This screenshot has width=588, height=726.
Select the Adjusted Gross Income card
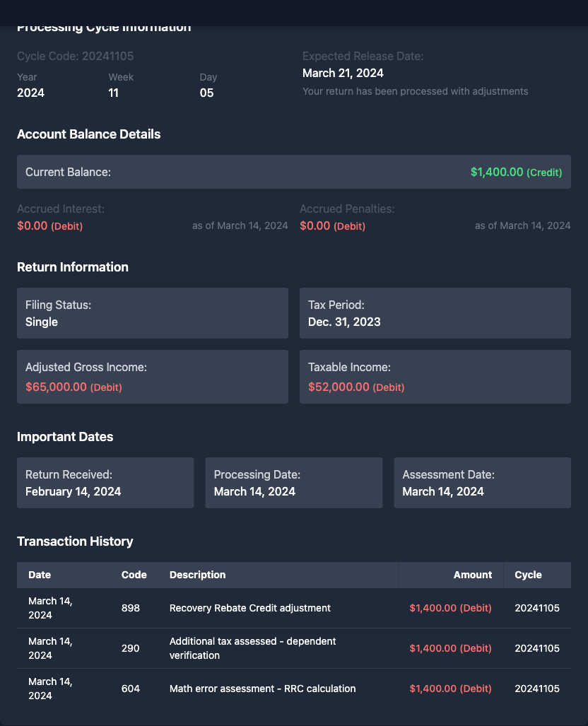pos(153,377)
